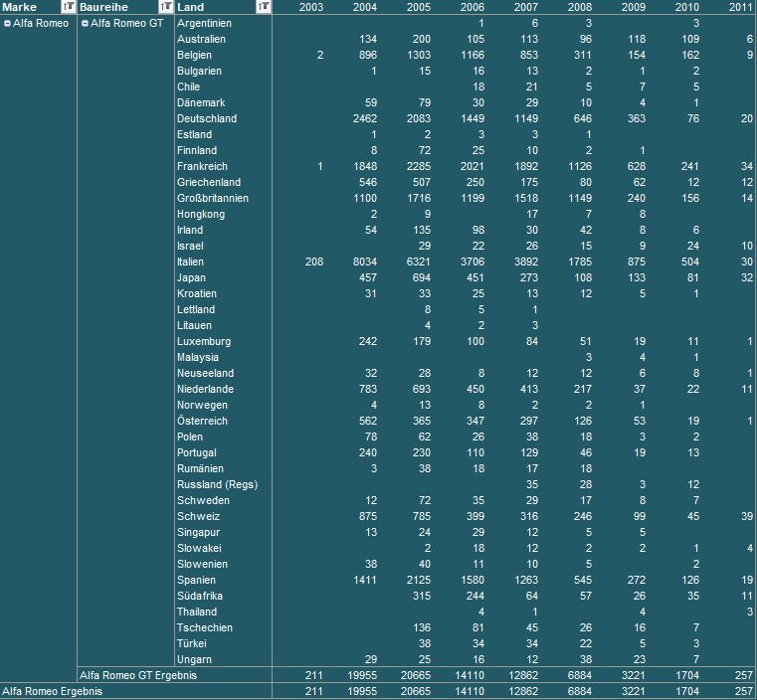Screen dimensions: 757x700
Task: Select the 2010 year column header
Action: pyautogui.click(x=686, y=7)
